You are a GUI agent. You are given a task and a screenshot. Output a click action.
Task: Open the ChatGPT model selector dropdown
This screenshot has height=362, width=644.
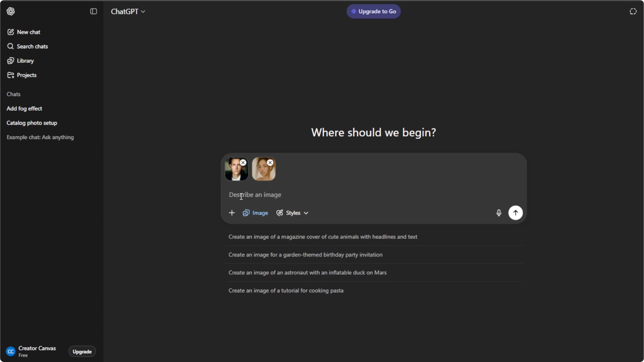128,12
